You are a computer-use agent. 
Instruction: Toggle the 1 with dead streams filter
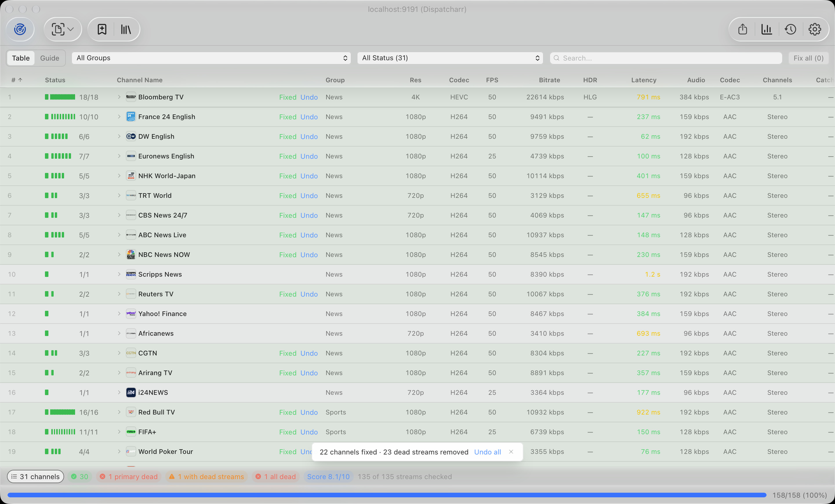pyautogui.click(x=206, y=476)
